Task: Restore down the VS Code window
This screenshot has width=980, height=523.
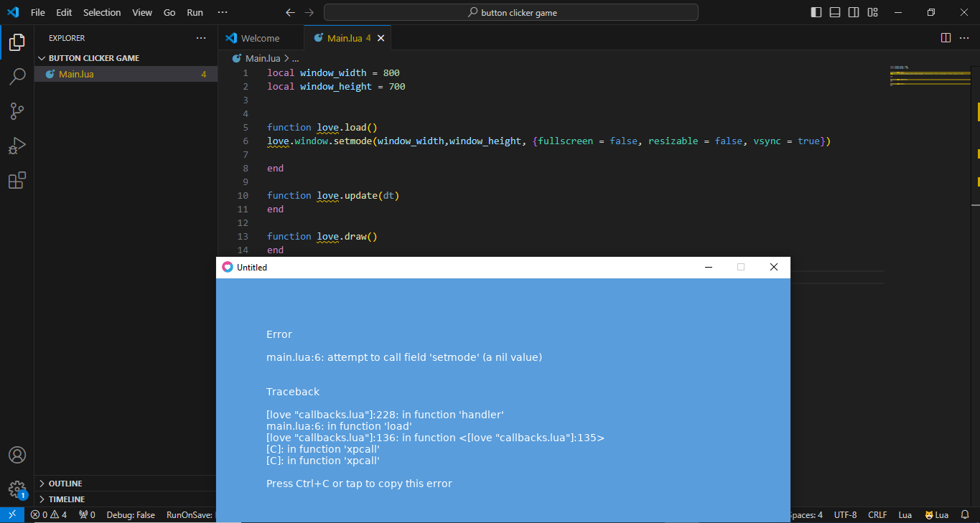Action: 931,12
